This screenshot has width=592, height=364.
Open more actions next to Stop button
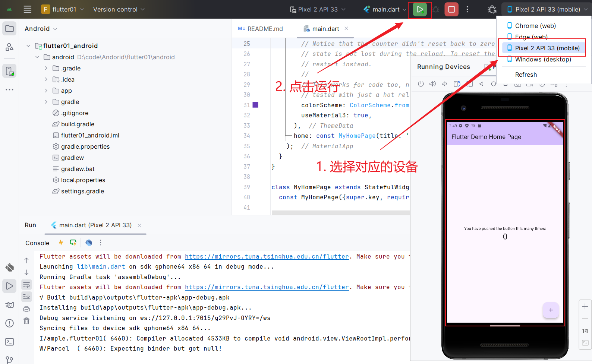[467, 9]
